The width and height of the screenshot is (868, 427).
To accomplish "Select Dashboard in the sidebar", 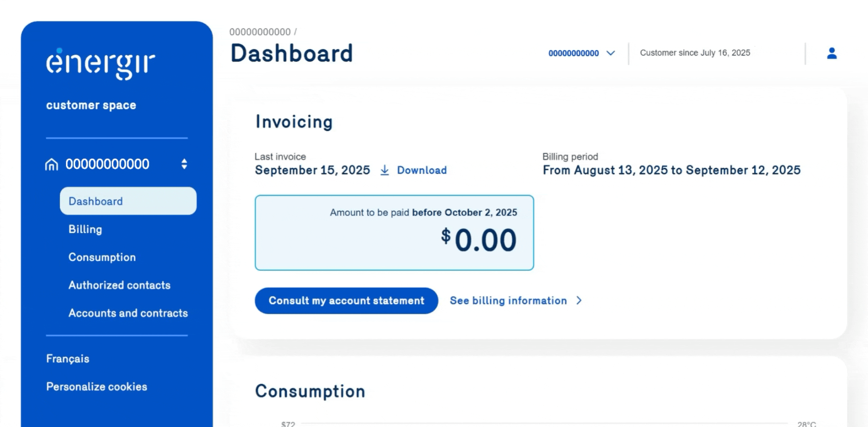I will (128, 201).
